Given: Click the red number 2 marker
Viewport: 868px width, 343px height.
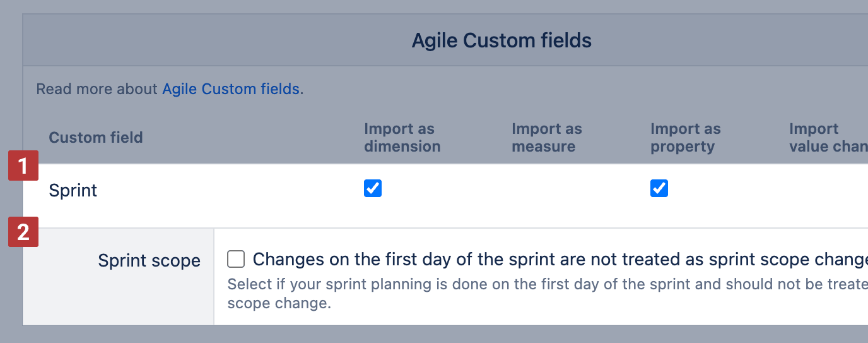Looking at the screenshot, I should click(x=23, y=232).
